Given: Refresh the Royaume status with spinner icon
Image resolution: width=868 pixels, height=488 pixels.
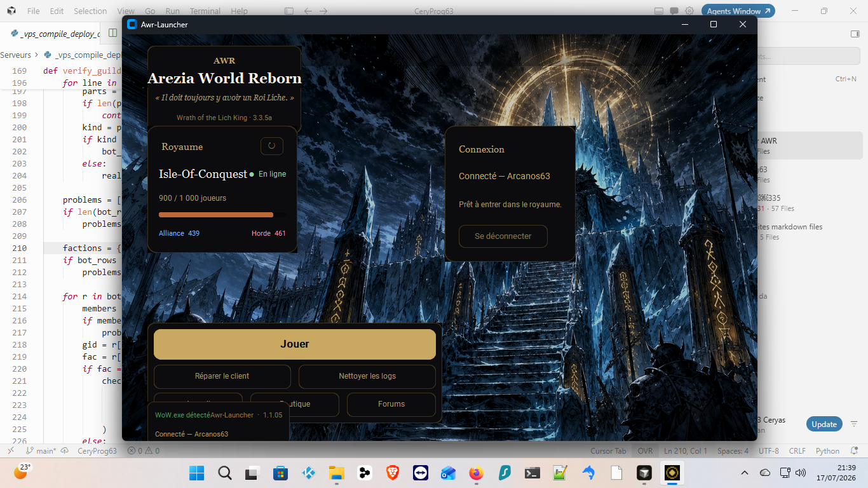Looking at the screenshot, I should (272, 146).
